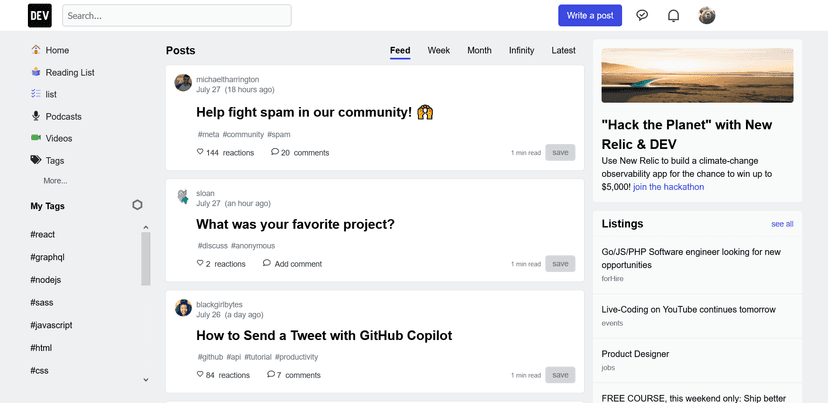Click michaeltharrington's avatar
This screenshot has width=828, height=403.
[x=183, y=83]
